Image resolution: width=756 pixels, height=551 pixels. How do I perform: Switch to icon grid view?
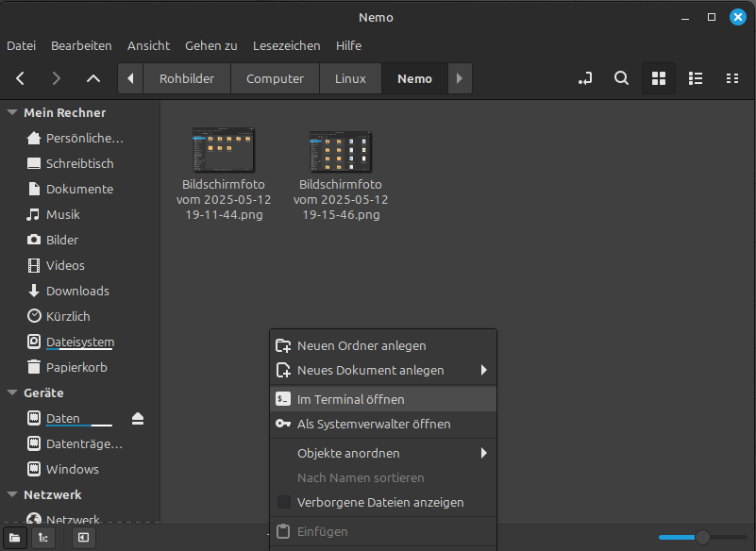(x=659, y=78)
